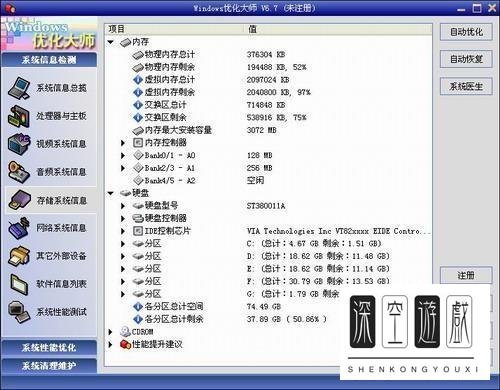Expand the 硬盘控制器 node

point(123,219)
